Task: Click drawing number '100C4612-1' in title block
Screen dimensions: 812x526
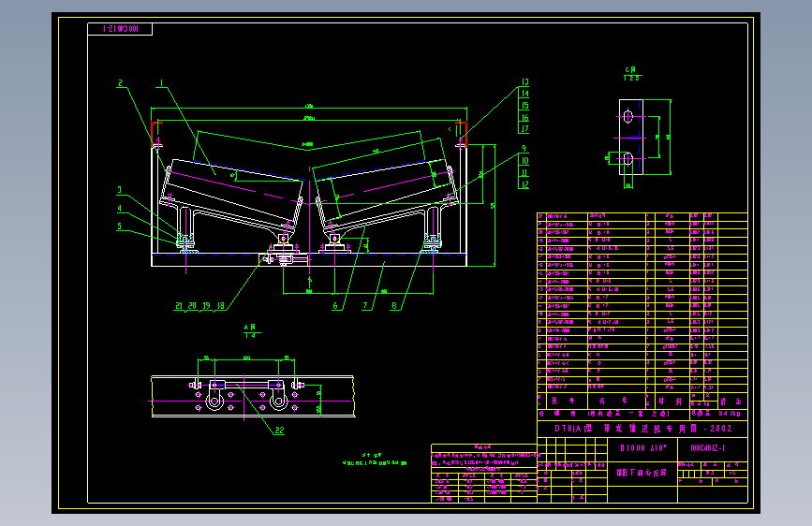Action: pos(707,447)
